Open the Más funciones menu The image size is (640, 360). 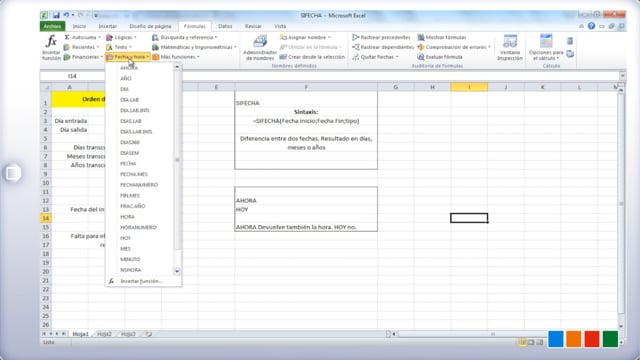(176, 57)
